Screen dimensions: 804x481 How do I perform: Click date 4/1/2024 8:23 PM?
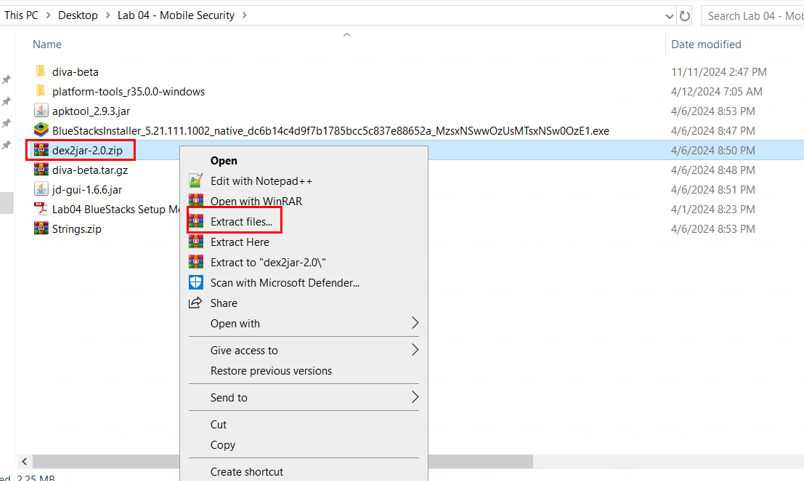[713, 210]
